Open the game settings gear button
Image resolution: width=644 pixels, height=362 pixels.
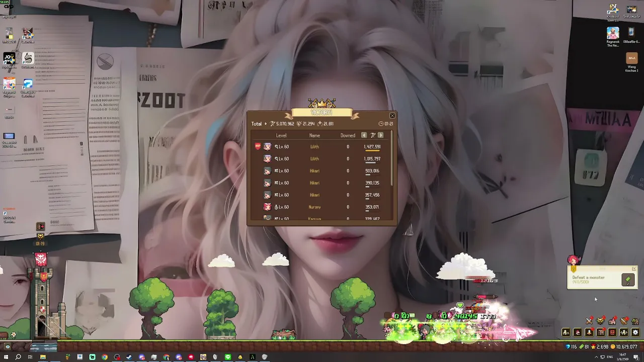pyautogui.click(x=635, y=332)
